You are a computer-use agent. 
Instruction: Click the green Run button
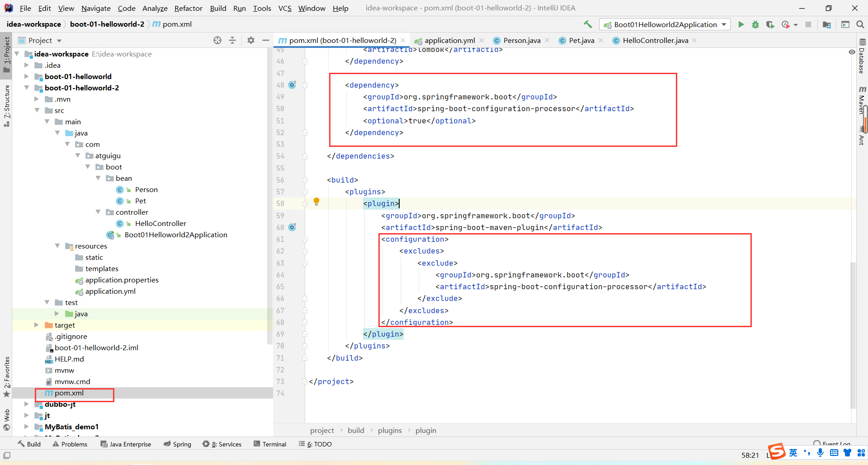point(741,24)
